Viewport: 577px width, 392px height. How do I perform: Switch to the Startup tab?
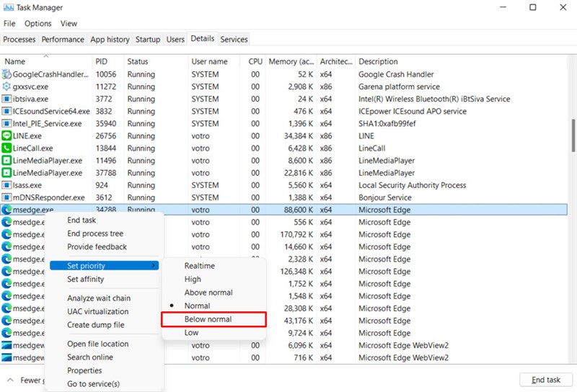148,40
